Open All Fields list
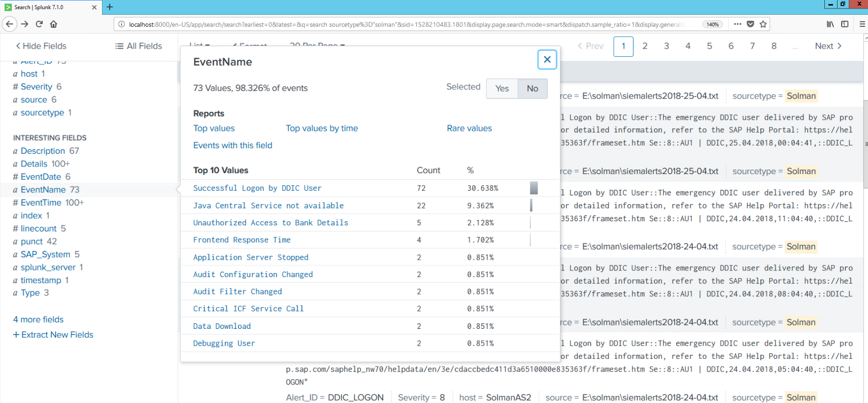Image resolution: width=868 pixels, height=403 pixels. [139, 46]
